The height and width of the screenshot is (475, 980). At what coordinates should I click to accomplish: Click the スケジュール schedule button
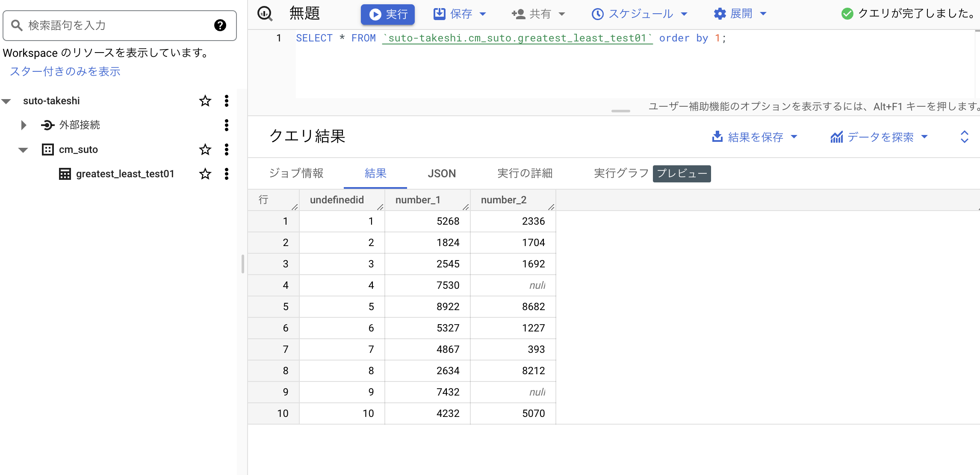632,14
